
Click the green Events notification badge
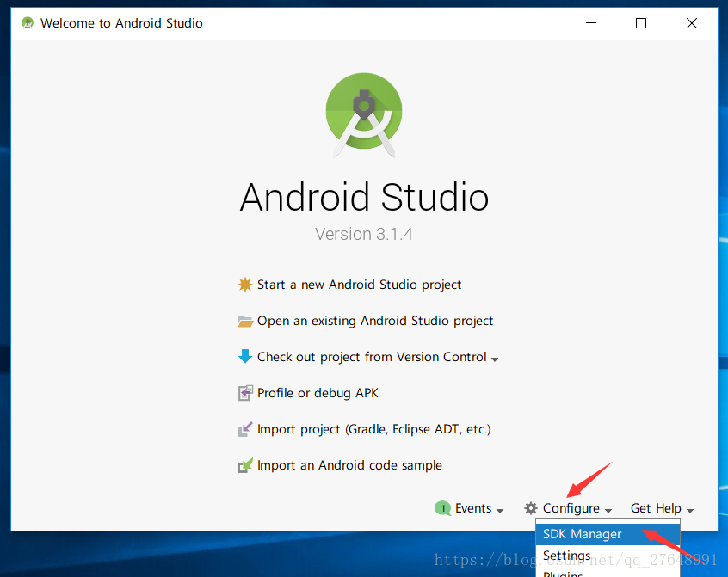pos(443,508)
